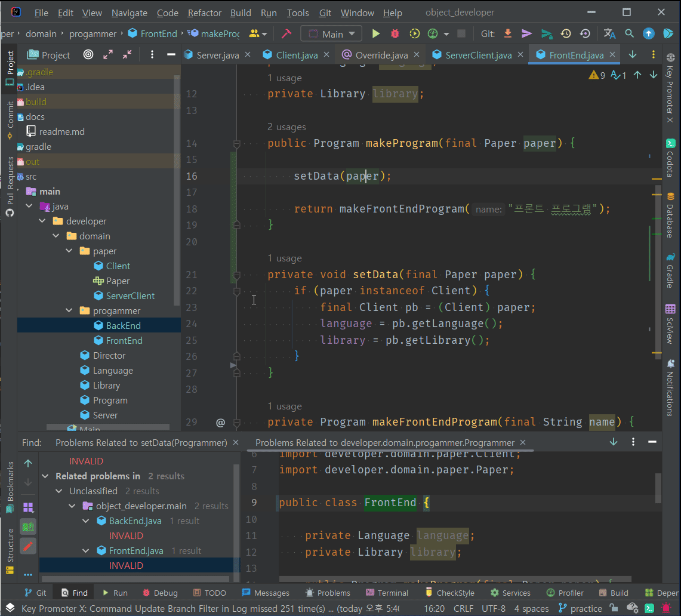
Task: Run with coverage icon in toolbar
Action: (415, 33)
